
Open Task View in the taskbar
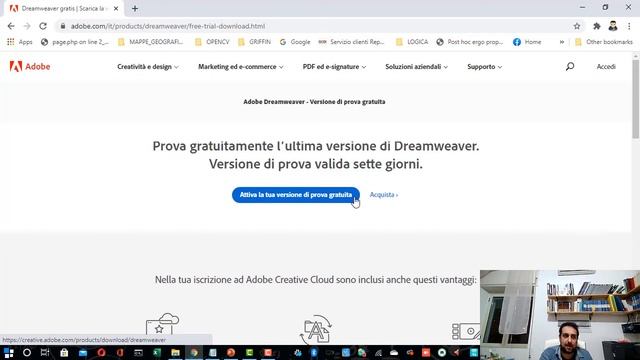[45, 353]
